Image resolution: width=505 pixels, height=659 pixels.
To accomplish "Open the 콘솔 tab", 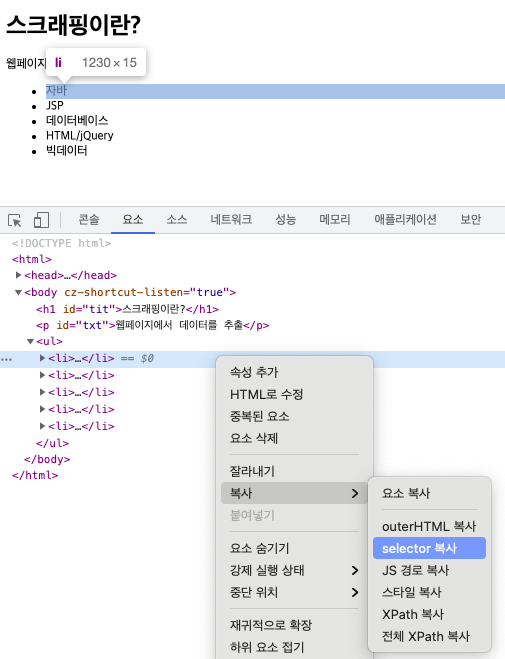I will [89, 219].
